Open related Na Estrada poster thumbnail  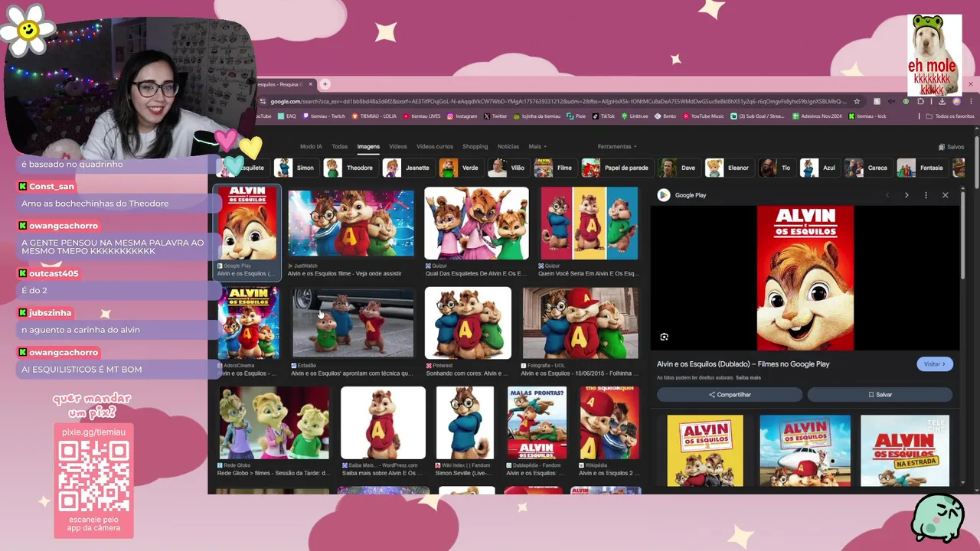coord(905,451)
